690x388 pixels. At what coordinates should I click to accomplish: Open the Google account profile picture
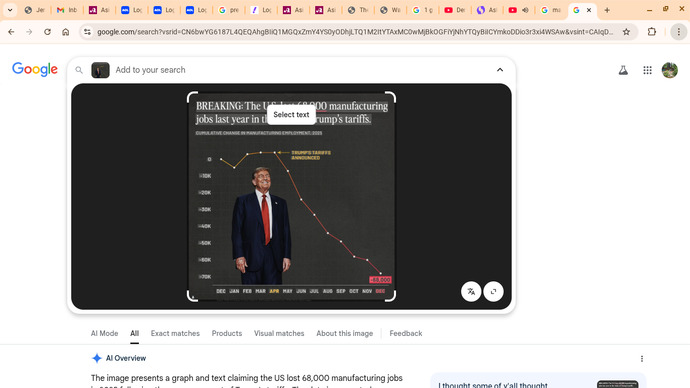[x=670, y=70]
